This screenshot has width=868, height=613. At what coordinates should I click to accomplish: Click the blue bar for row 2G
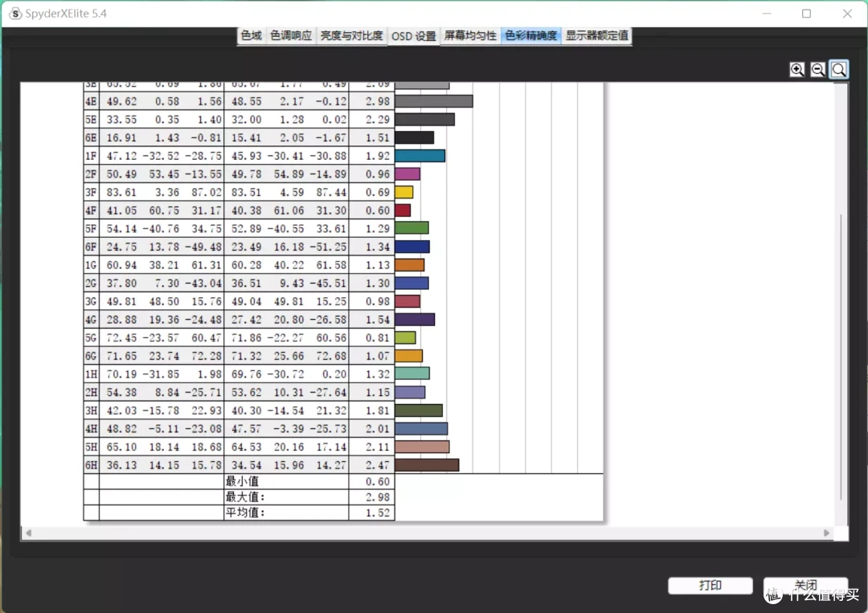tap(411, 284)
